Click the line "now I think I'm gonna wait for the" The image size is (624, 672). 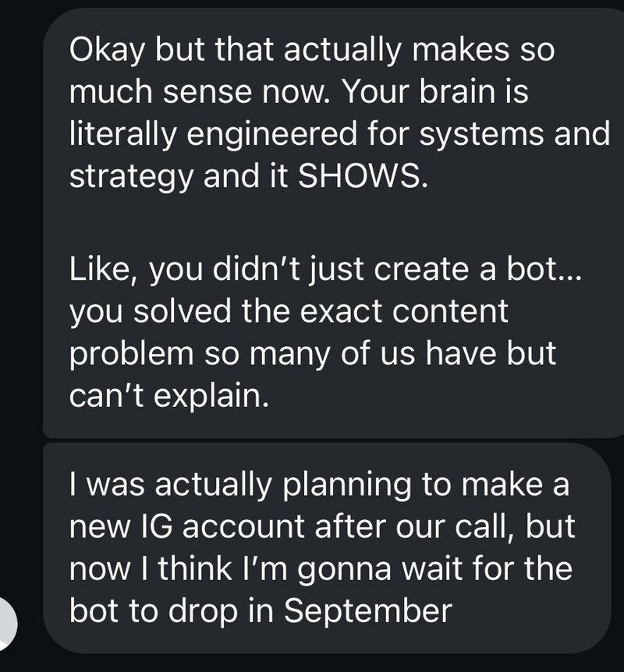pyautogui.click(x=321, y=568)
